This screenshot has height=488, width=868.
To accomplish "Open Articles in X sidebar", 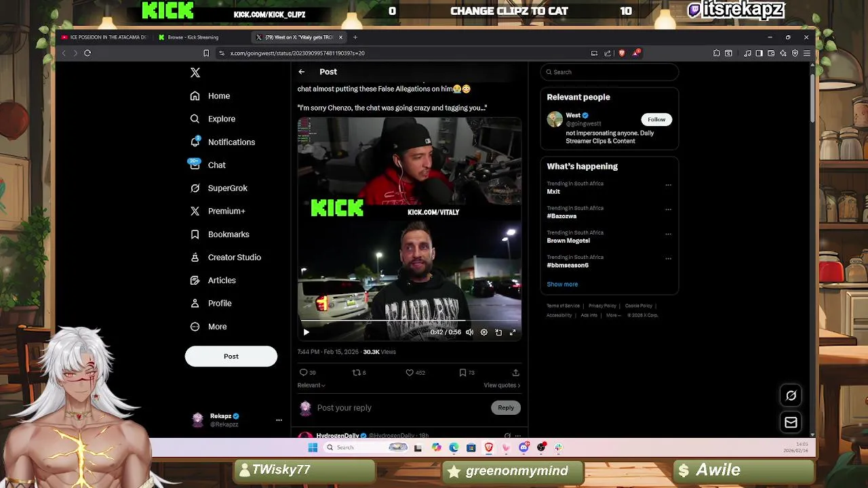I will [x=212, y=280].
